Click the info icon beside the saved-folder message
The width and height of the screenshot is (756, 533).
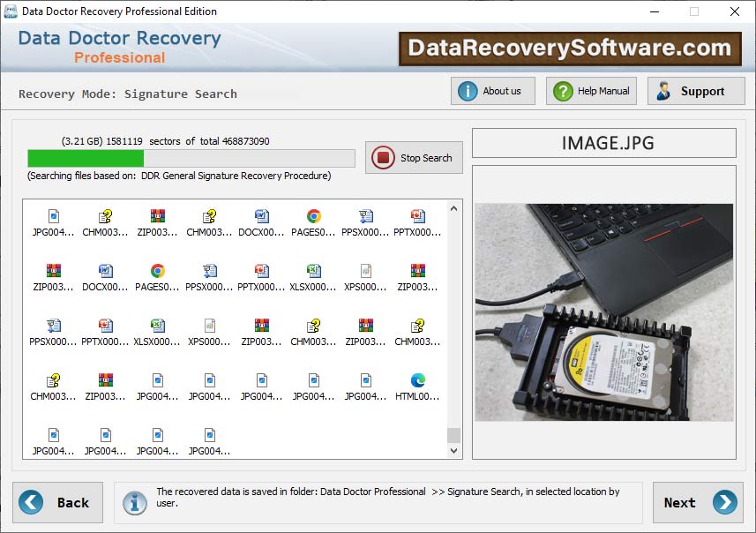pyautogui.click(x=135, y=502)
